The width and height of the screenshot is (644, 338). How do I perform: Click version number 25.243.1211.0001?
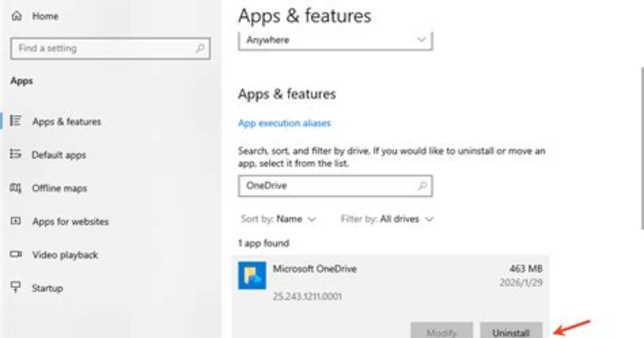pyautogui.click(x=307, y=297)
